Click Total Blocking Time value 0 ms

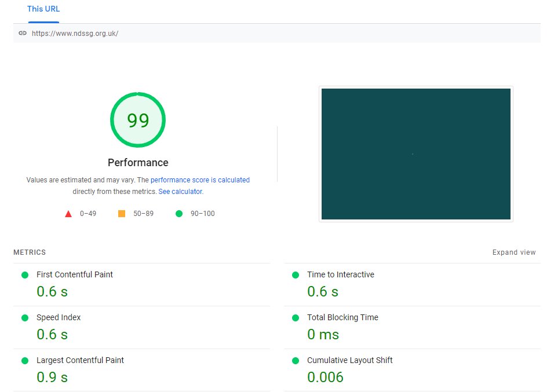click(x=323, y=335)
